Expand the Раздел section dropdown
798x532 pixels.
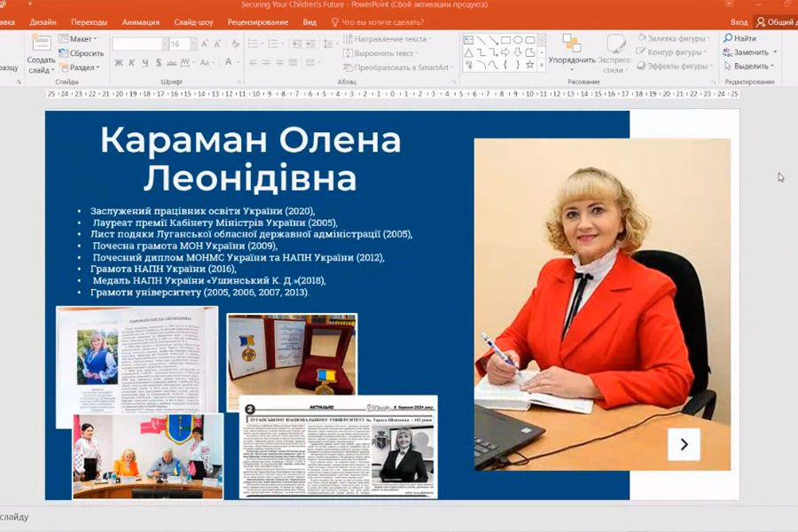(x=82, y=67)
